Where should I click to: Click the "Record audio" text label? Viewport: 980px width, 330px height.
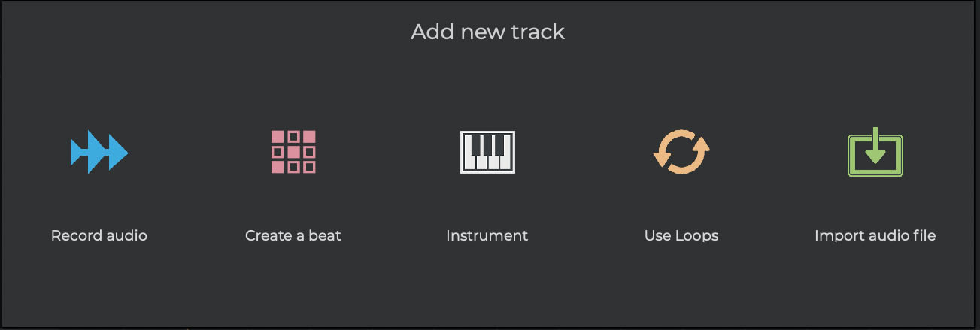(99, 235)
